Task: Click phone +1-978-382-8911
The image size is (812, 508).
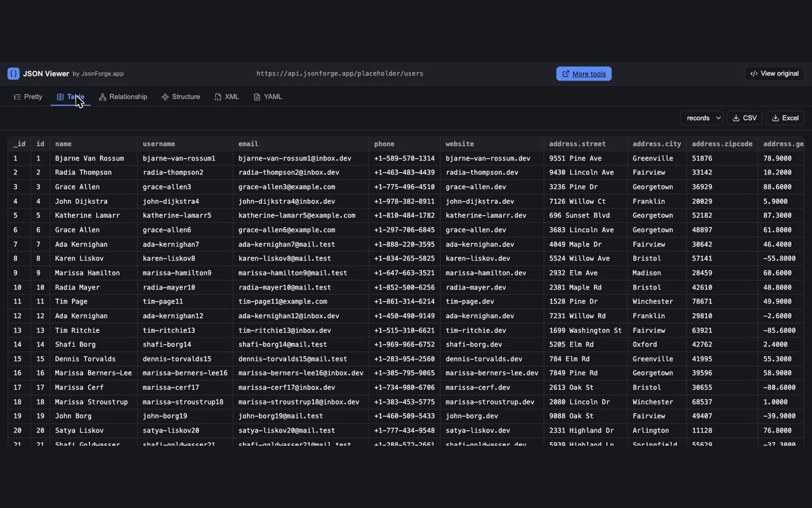Action: pyautogui.click(x=405, y=201)
